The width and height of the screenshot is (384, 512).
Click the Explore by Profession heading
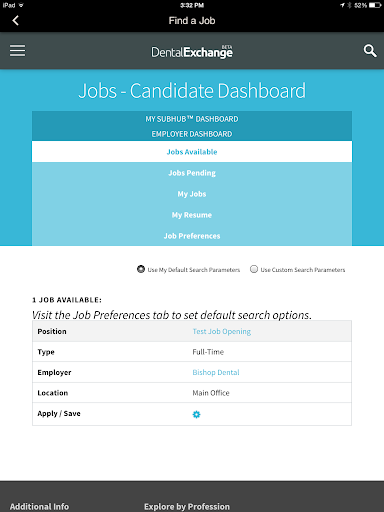coord(187,507)
